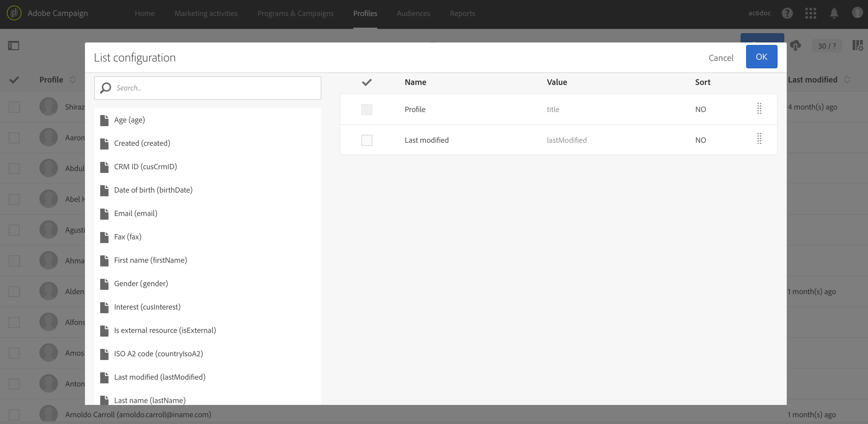The height and width of the screenshot is (424, 868).
Task: Go to Marketing activities tab
Action: tap(206, 14)
